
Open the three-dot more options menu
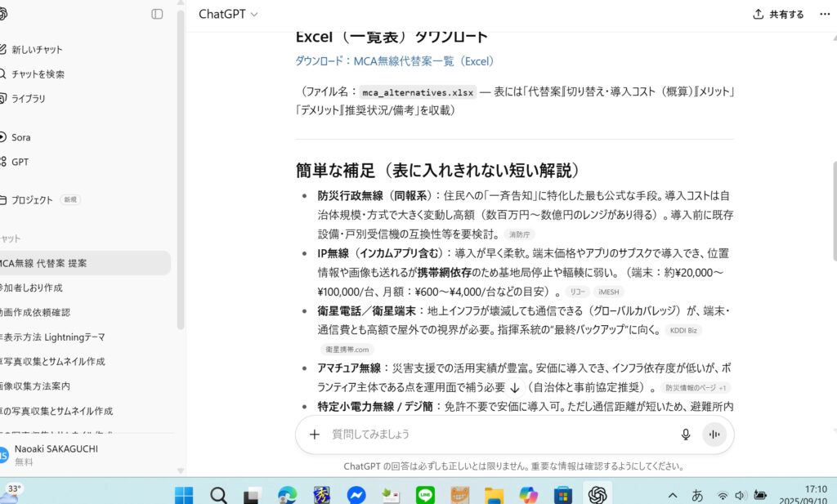[825, 15]
